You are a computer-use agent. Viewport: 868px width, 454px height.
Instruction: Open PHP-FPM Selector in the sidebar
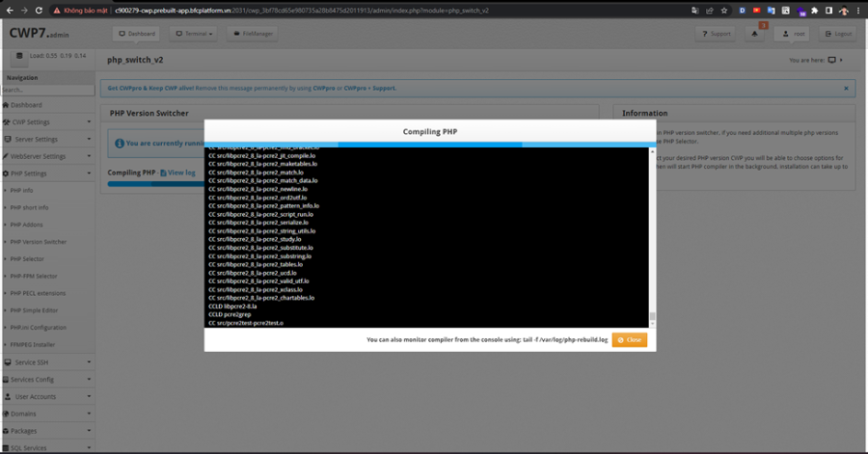coord(34,276)
